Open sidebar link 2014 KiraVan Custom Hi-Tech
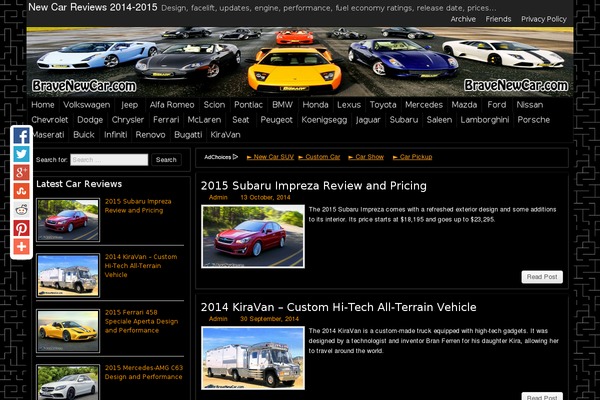The height and width of the screenshot is (400, 600). point(141,266)
